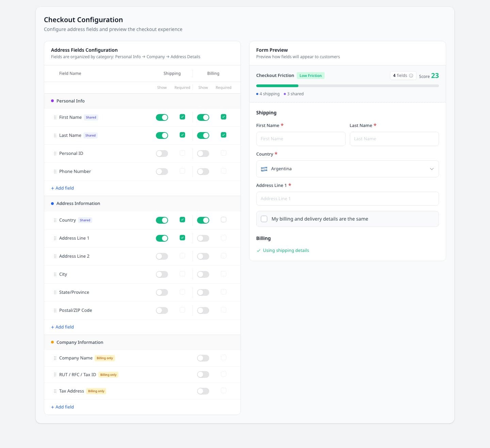Click drag handle icon beside State/Province
This screenshot has height=448, width=490.
[55, 292]
